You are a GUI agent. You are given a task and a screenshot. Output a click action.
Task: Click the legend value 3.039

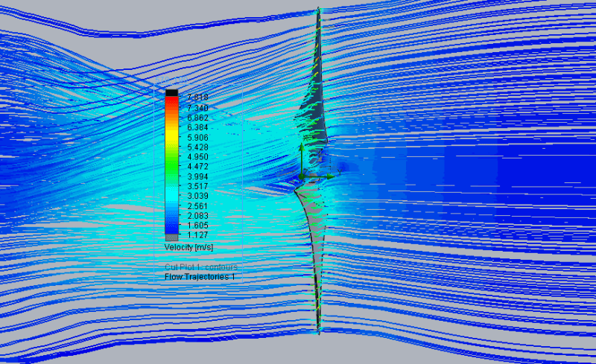(x=197, y=196)
